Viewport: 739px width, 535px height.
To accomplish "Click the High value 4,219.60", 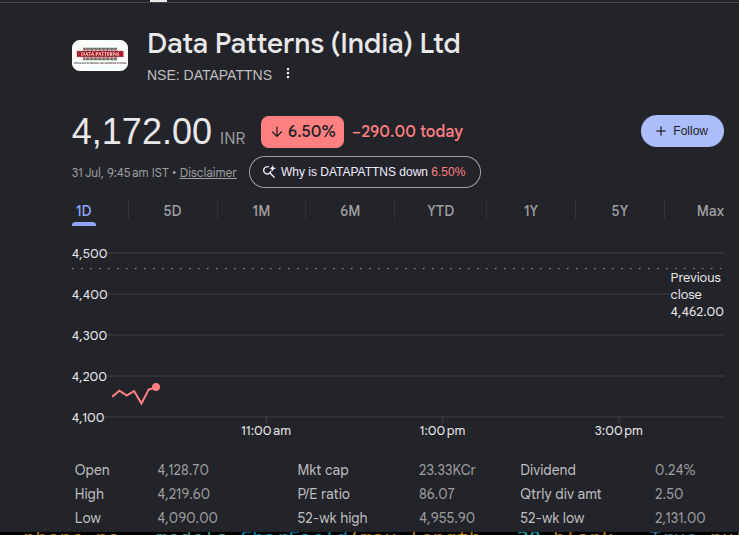I will point(183,494).
